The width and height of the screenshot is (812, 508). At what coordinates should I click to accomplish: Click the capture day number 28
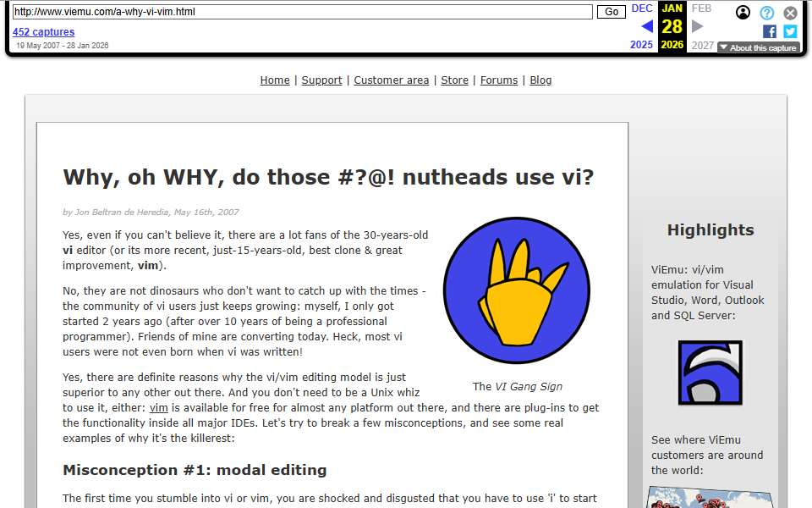tap(672, 26)
